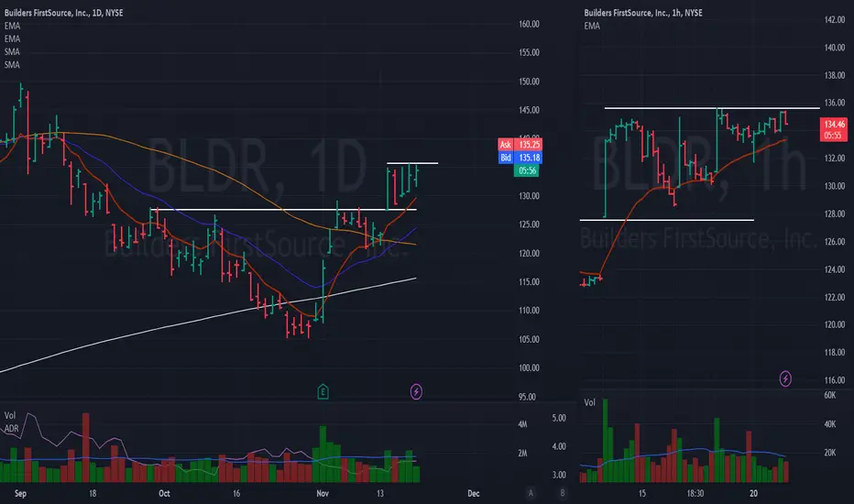
Task: Click the 142.00 level on the 1h price axis
Action: [x=835, y=19]
